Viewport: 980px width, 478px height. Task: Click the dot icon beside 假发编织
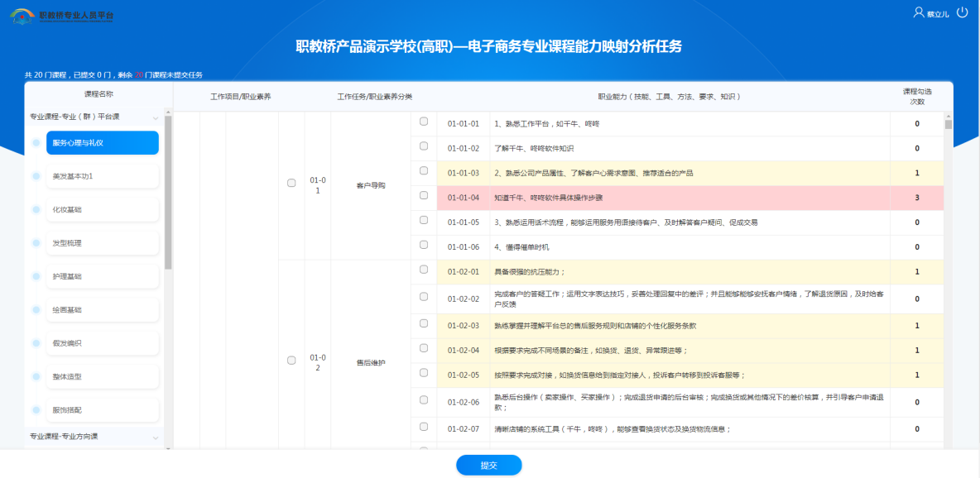pyautogui.click(x=36, y=343)
